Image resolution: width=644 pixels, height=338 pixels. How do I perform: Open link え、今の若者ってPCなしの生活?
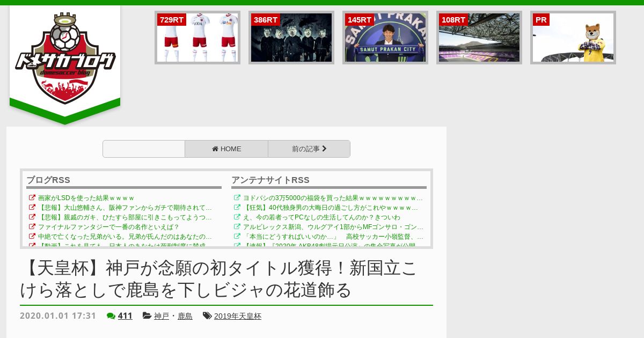click(x=321, y=217)
